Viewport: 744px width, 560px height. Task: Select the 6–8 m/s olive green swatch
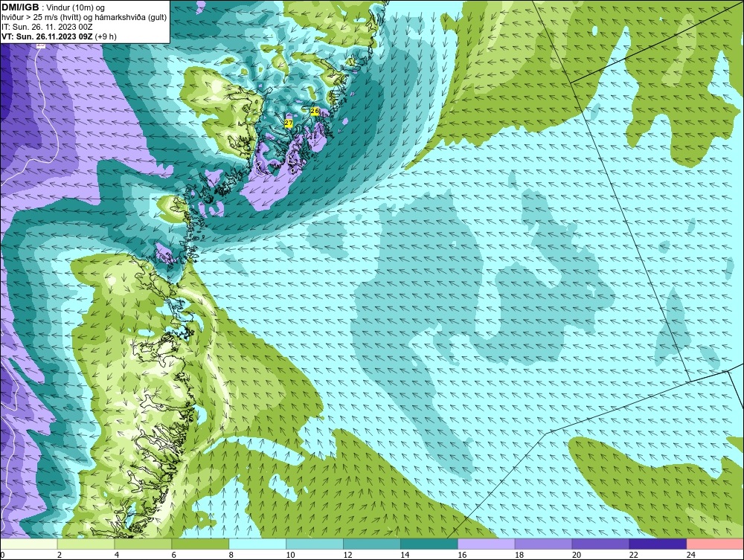pyautogui.click(x=200, y=544)
